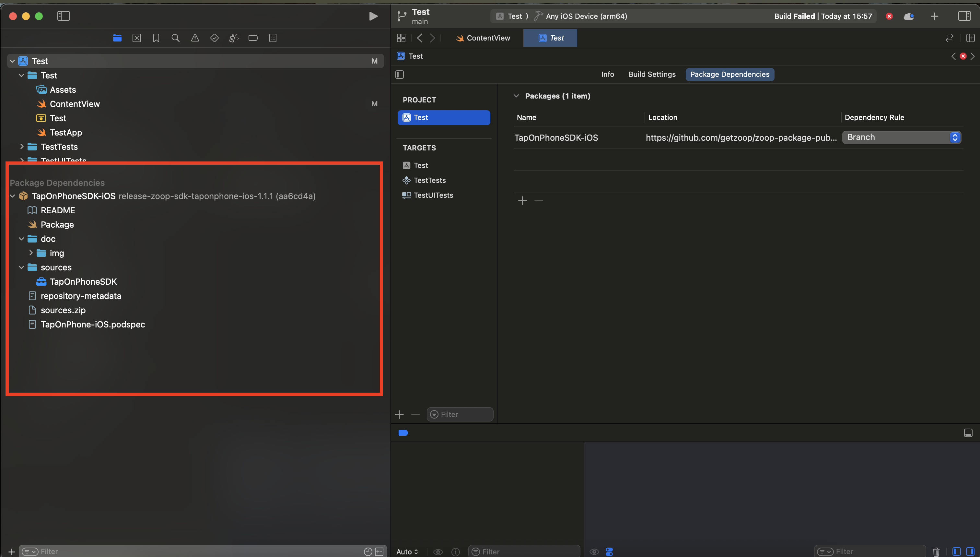
Task: Open the Bookmark navigator
Action: 156,38
